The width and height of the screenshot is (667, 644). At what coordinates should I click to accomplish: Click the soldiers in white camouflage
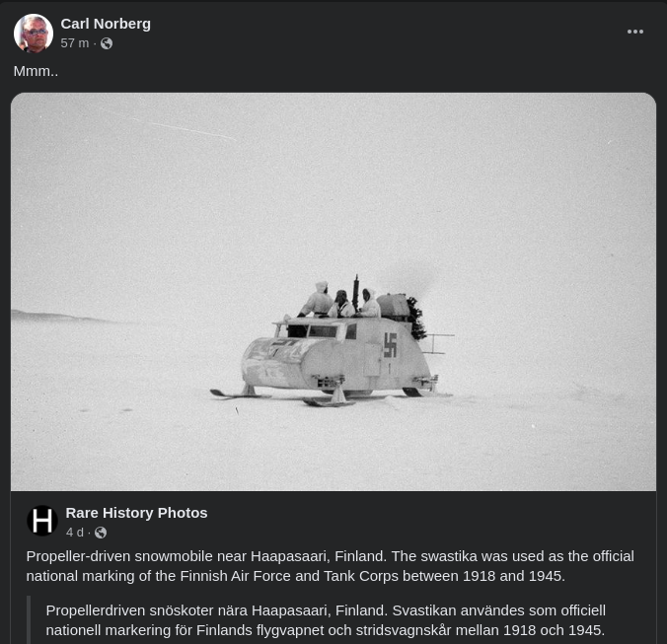pos(339,300)
